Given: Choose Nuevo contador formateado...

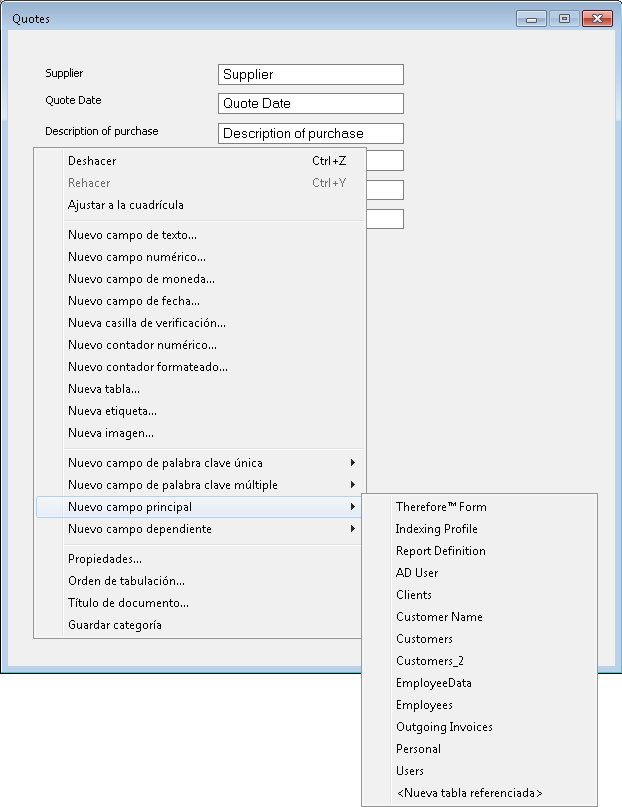Looking at the screenshot, I should (201, 367).
